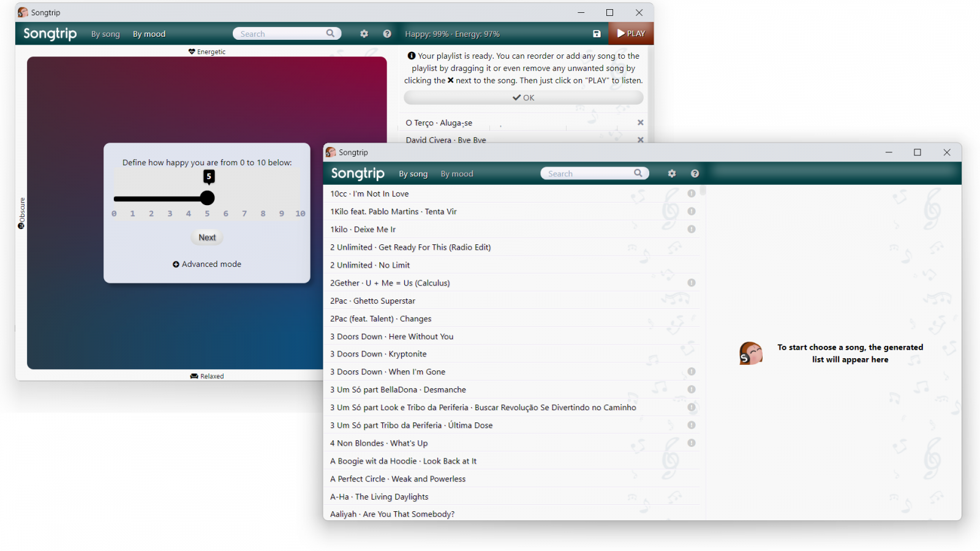Open help icon in the front Songtrip window
980x551 pixels.
(695, 173)
